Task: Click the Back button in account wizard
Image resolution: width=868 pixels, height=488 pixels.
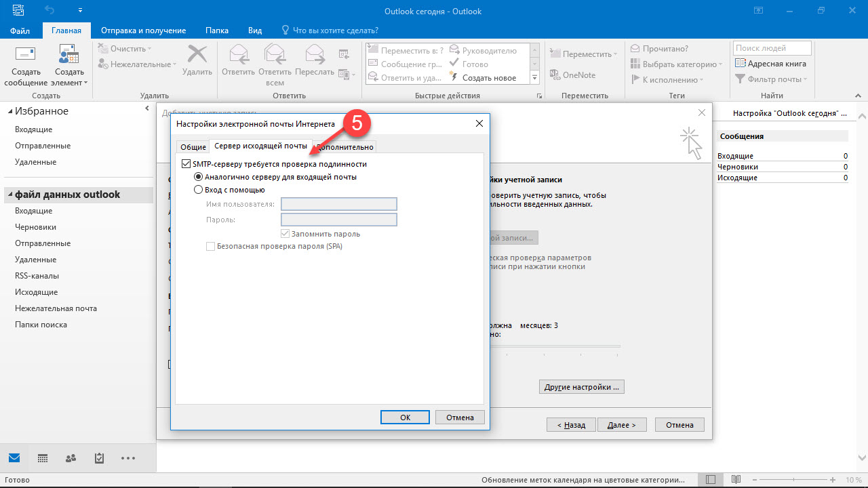Action: pyautogui.click(x=571, y=425)
